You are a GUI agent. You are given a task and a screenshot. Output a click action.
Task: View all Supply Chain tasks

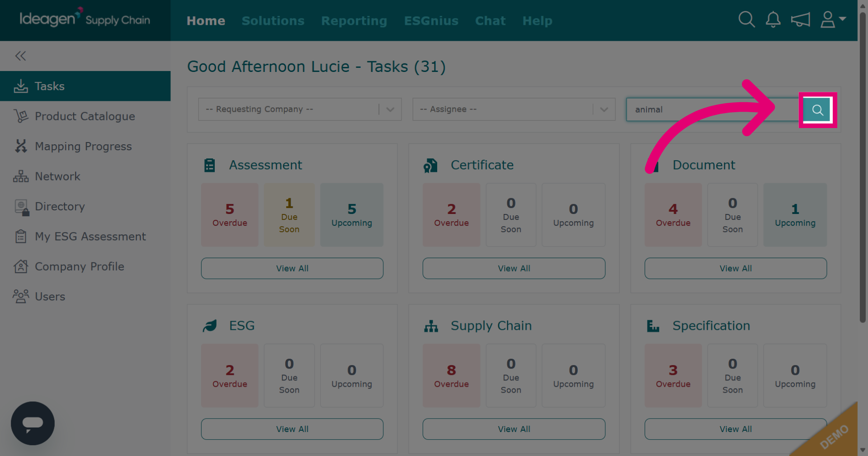[514, 429]
